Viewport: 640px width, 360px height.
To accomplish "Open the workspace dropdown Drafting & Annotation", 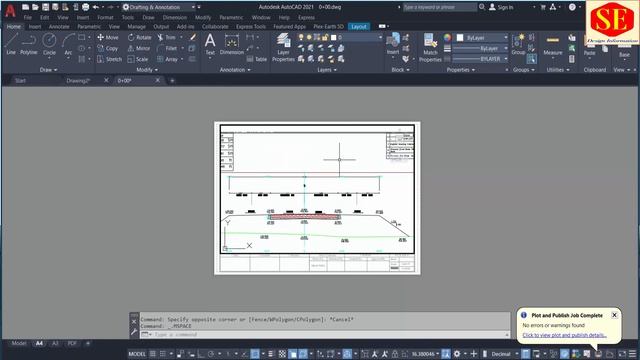I will (x=159, y=7).
